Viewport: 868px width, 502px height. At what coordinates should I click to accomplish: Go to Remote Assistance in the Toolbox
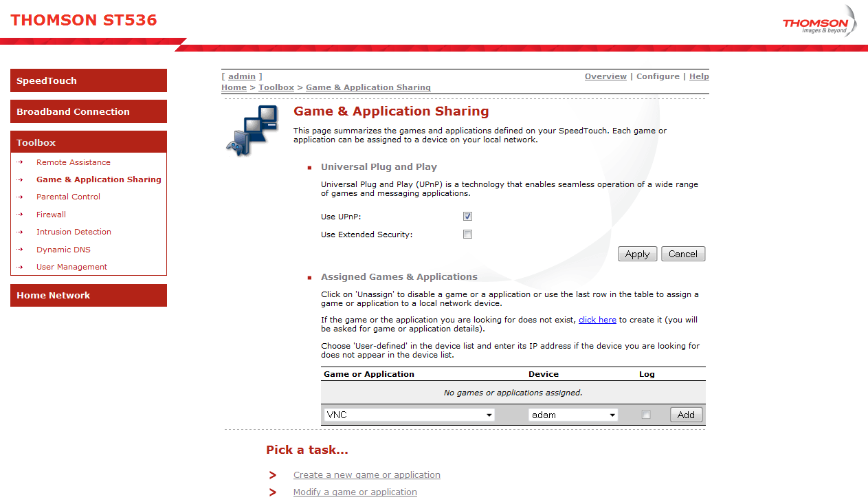tap(74, 162)
